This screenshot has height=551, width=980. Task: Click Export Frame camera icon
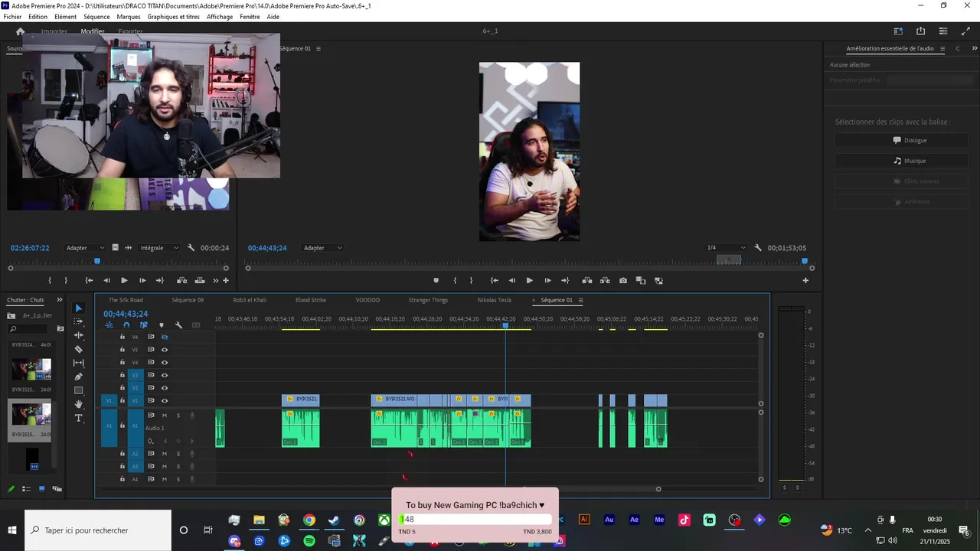[x=622, y=281]
